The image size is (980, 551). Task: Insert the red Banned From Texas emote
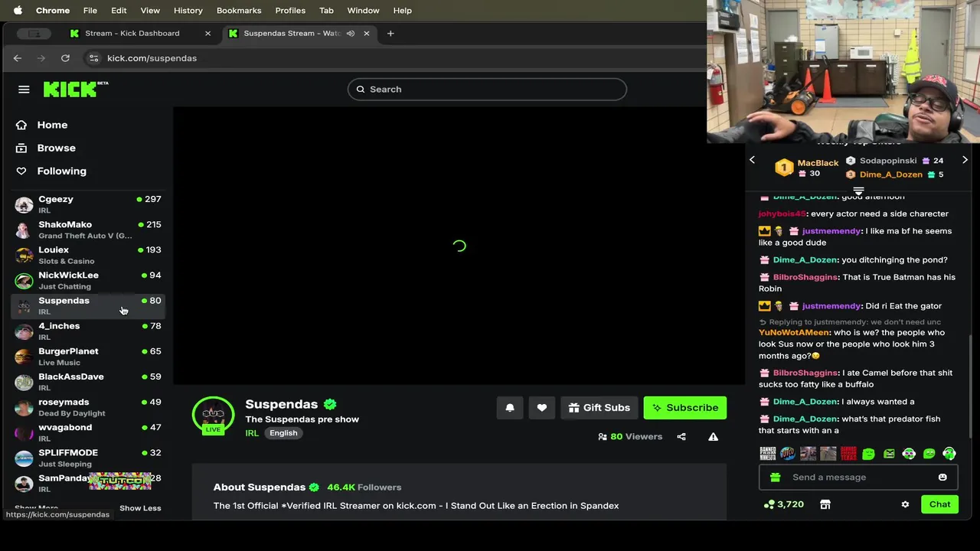[848, 454]
